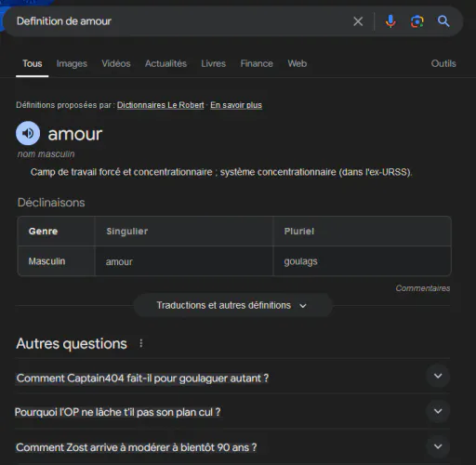Open Google Lens image search icon
Screen dimensions: 476x465
point(417,21)
